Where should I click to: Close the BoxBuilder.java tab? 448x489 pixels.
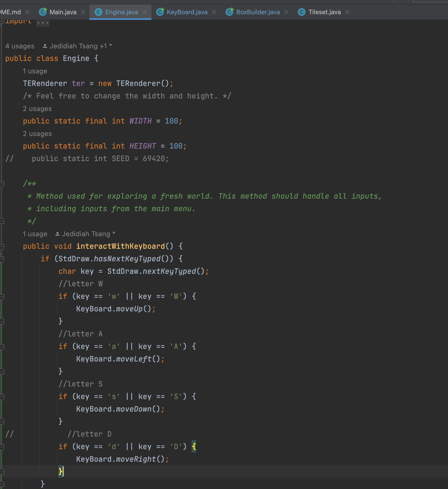coord(286,12)
